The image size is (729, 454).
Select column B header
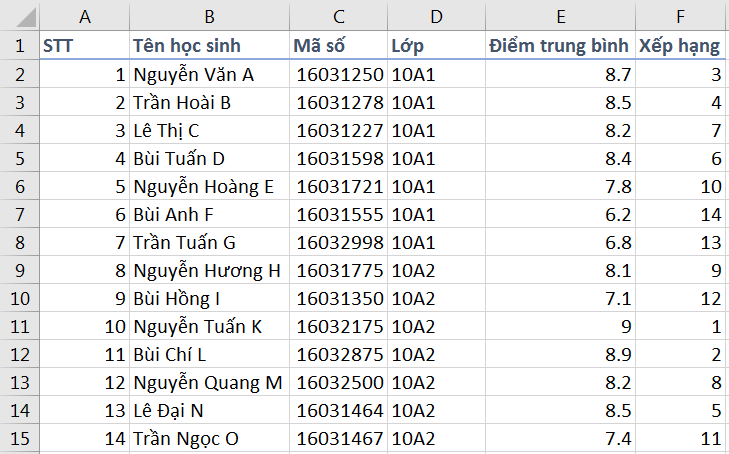point(209,17)
